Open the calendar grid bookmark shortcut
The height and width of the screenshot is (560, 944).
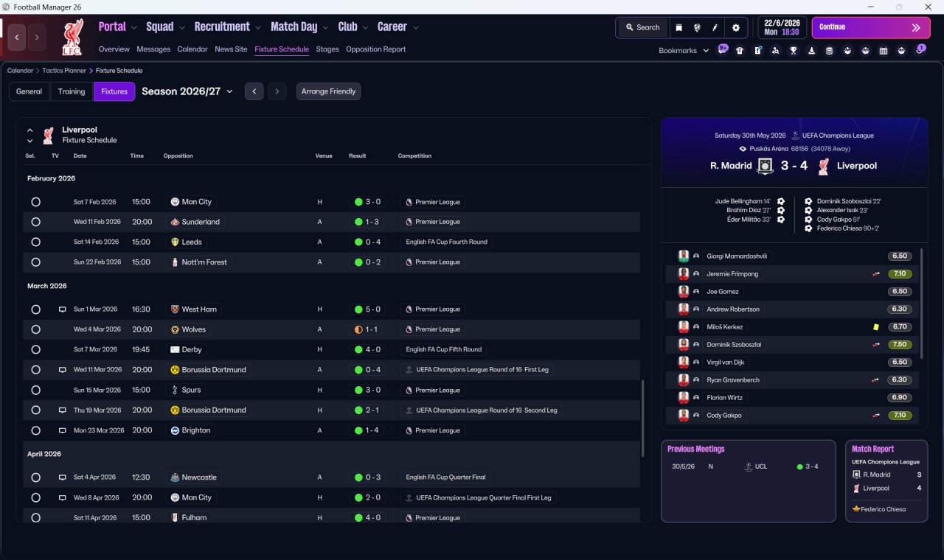click(883, 51)
